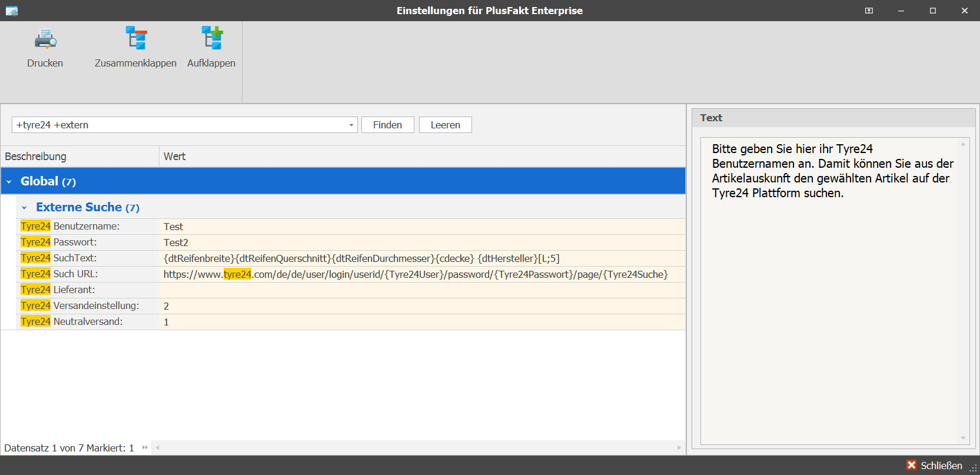Select the Tyre24 Benutzername row label
The width and height of the screenshot is (980, 475).
[70, 226]
